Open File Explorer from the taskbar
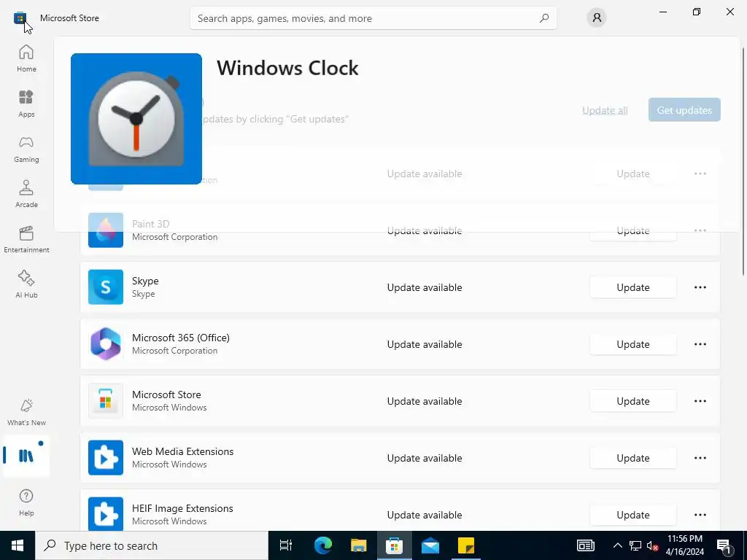747x560 pixels. 358,545
